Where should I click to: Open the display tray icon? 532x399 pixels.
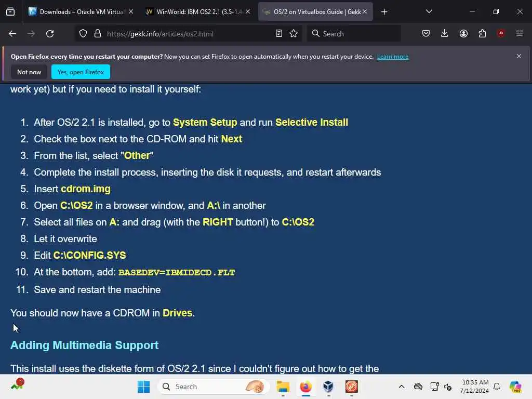[x=435, y=387]
